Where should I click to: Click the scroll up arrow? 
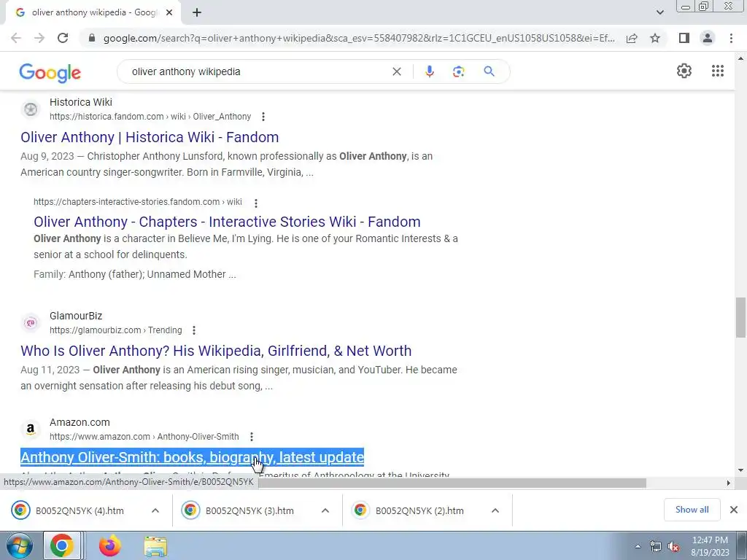tap(740, 58)
